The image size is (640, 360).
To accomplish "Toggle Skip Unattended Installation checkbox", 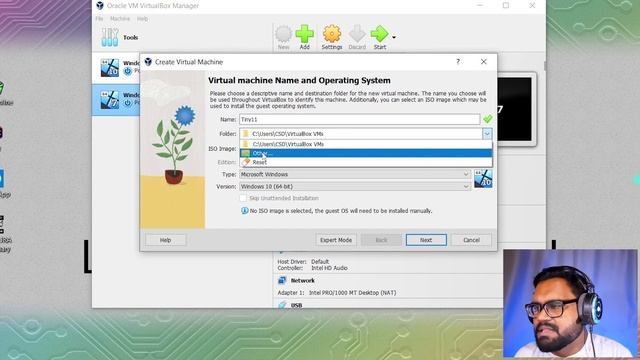I will coord(243,198).
